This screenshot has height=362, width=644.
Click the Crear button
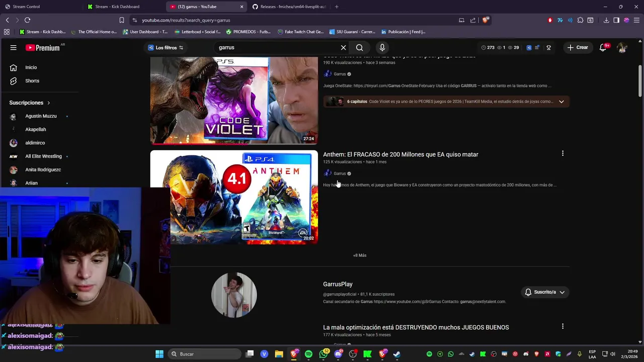coord(578,48)
